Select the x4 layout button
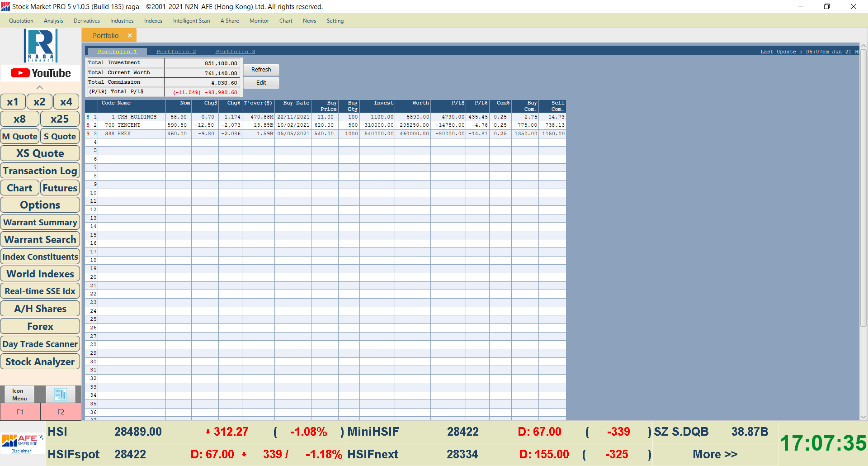This screenshot has width=868, height=466. [66, 102]
